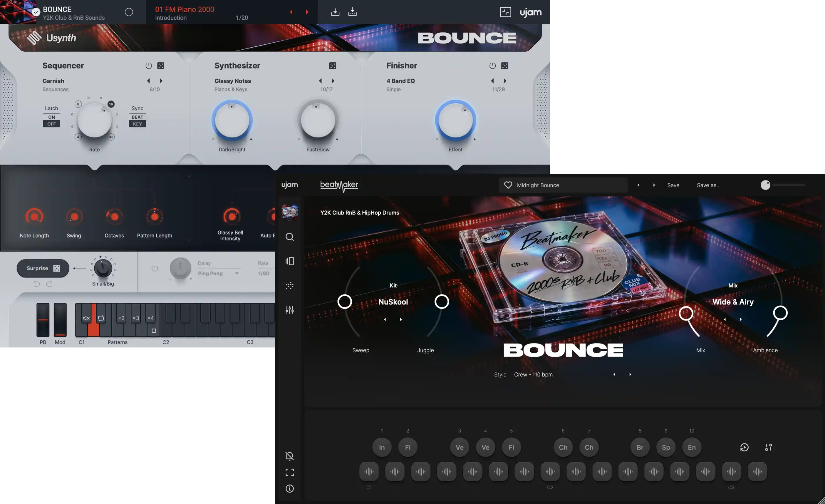Favorite the Midnight Bounce preset heart
The width and height of the screenshot is (825, 504).
point(508,185)
